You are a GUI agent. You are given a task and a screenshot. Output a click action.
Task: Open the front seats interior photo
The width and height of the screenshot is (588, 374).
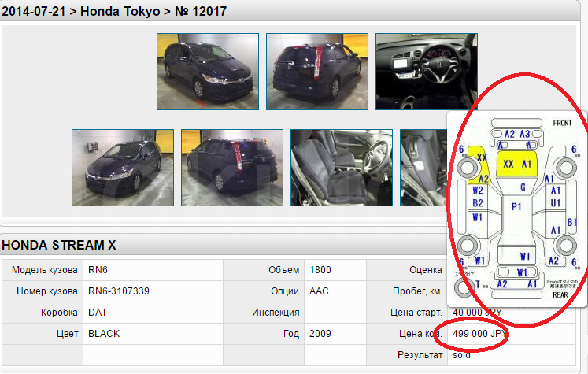pyautogui.click(x=342, y=168)
